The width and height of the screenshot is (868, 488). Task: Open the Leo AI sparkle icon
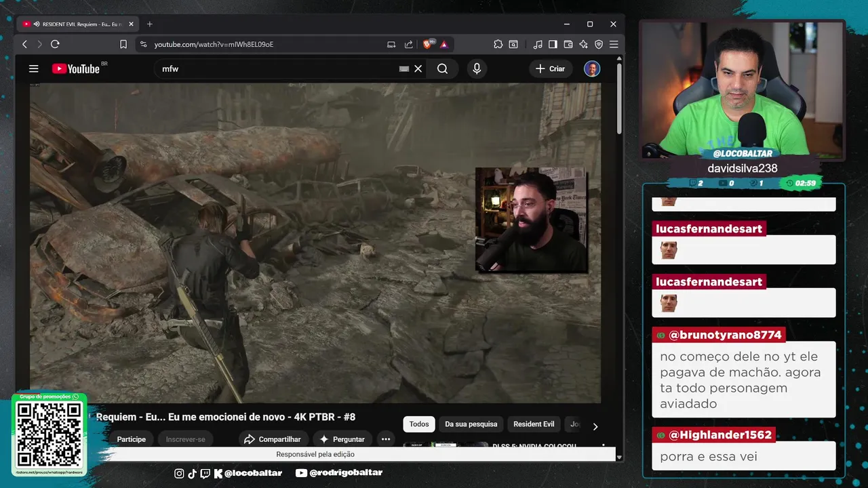(583, 44)
